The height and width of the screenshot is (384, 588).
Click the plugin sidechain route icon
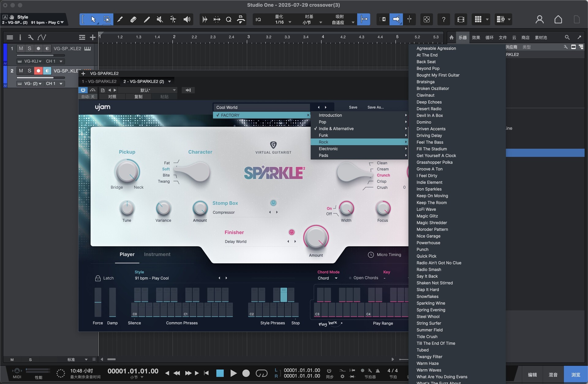(x=188, y=90)
